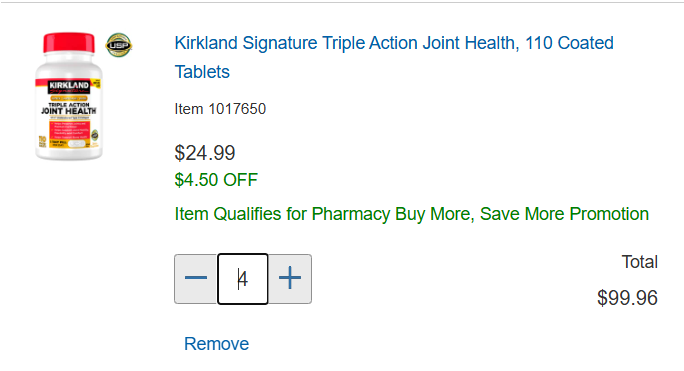Select the Item 1017650 number text
Viewport: 684px width, 371px height.
(x=220, y=109)
